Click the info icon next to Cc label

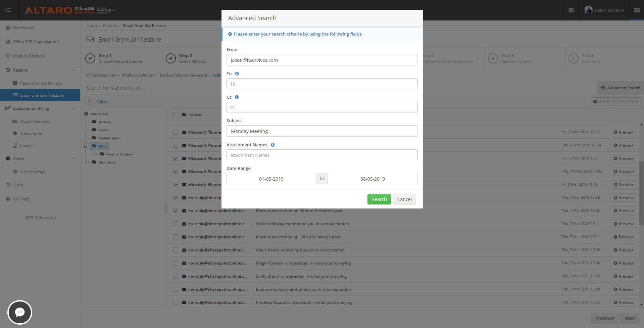pyautogui.click(x=237, y=97)
